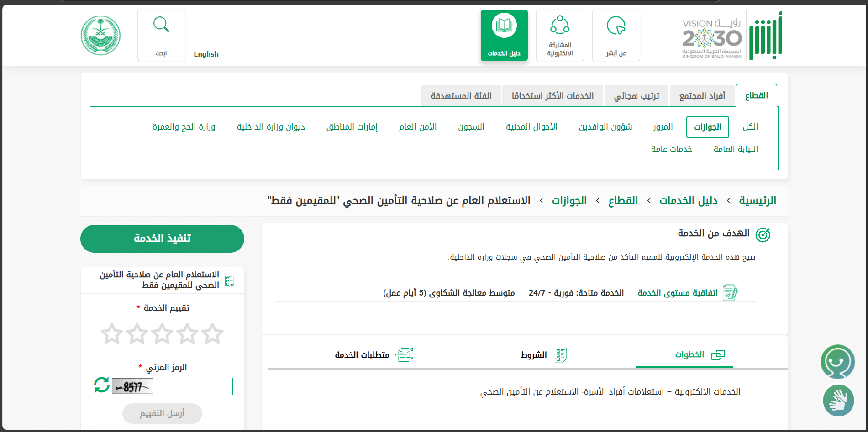Viewport: 868px width, 432px height.
Task: Choose الجوازات (Passports) sector filter
Action: 708,127
